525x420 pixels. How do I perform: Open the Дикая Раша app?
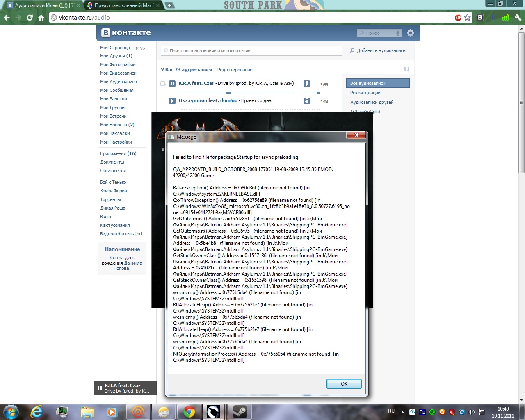[x=113, y=208]
